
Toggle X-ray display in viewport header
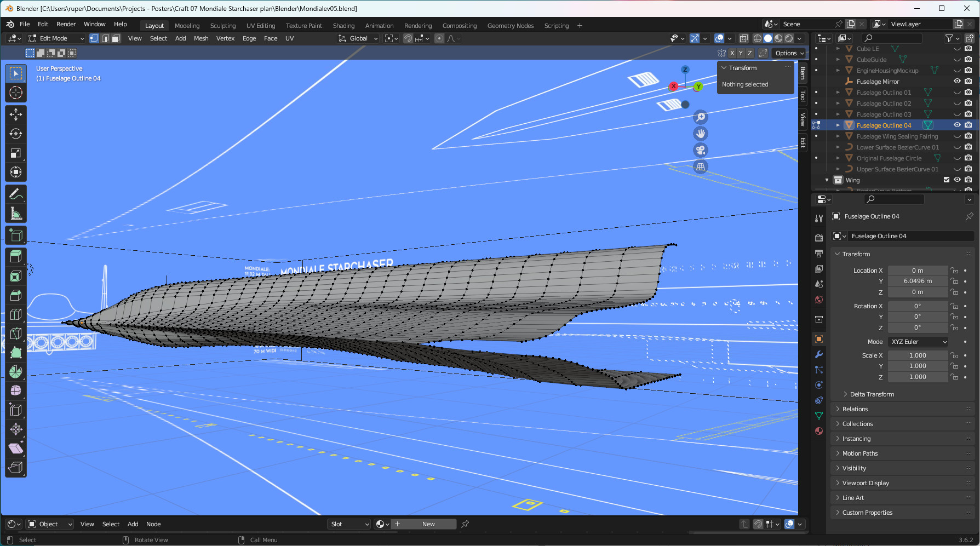[744, 38]
